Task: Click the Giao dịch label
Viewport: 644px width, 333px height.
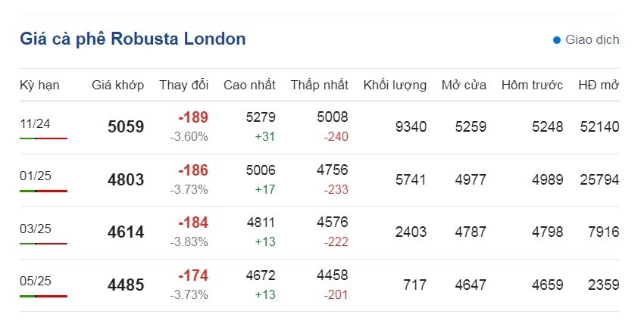Action: (592, 40)
